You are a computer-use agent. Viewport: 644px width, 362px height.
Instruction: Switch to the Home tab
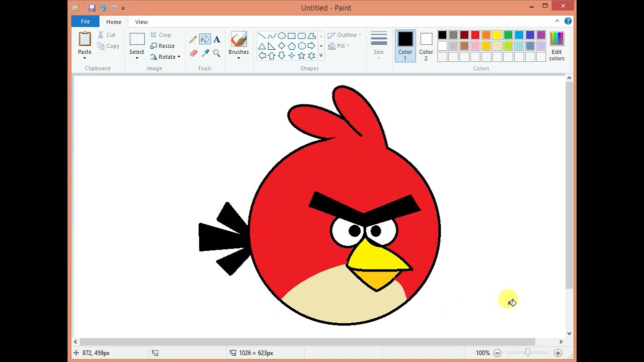(x=114, y=22)
